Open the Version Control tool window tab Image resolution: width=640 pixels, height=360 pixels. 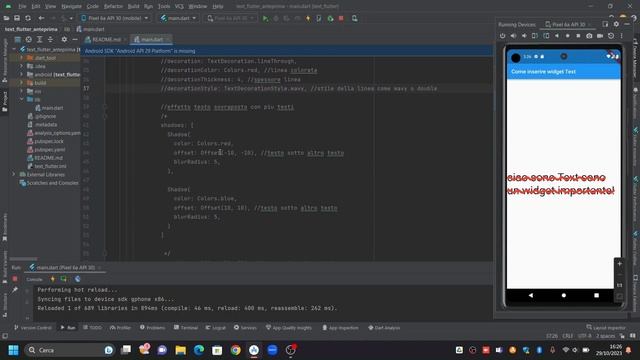(33, 328)
